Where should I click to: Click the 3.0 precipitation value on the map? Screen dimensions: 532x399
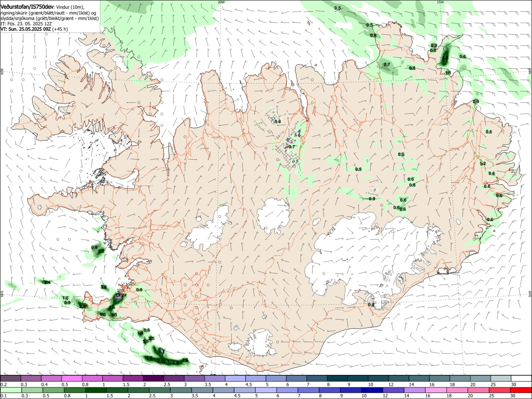(x=104, y=287)
